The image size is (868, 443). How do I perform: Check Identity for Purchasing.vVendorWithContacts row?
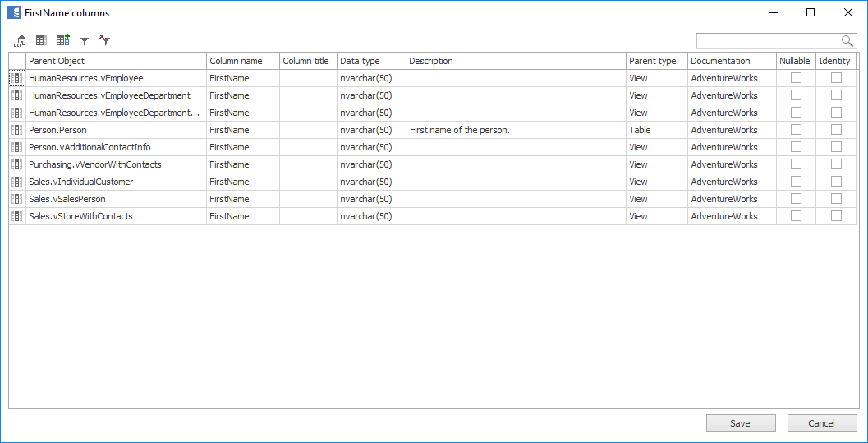pos(836,164)
